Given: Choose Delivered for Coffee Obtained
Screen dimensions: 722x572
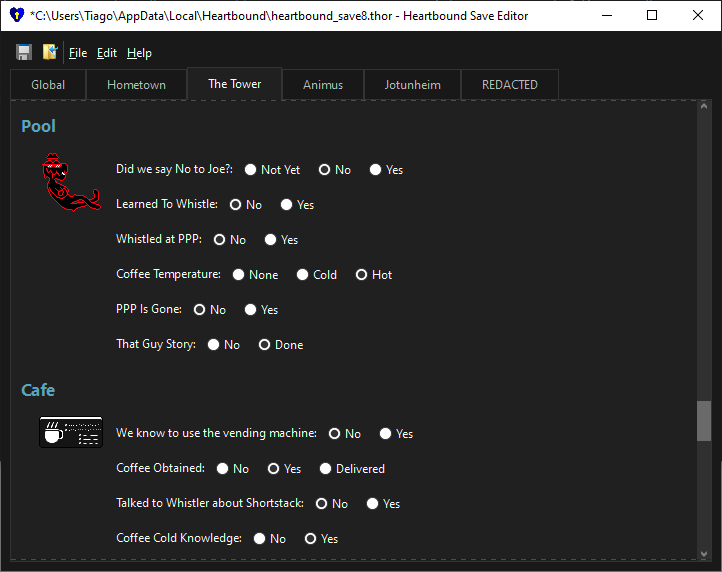Looking at the screenshot, I should coord(326,469).
